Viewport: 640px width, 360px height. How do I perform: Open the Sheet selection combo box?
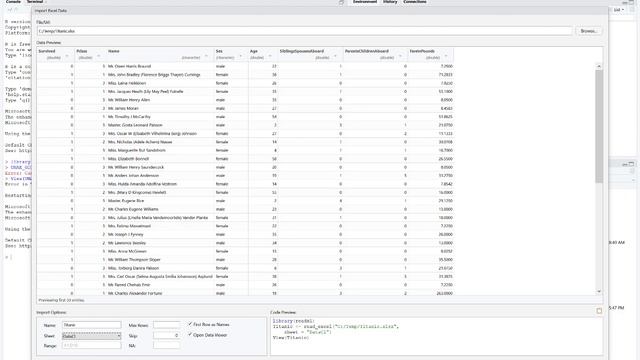(x=91, y=336)
